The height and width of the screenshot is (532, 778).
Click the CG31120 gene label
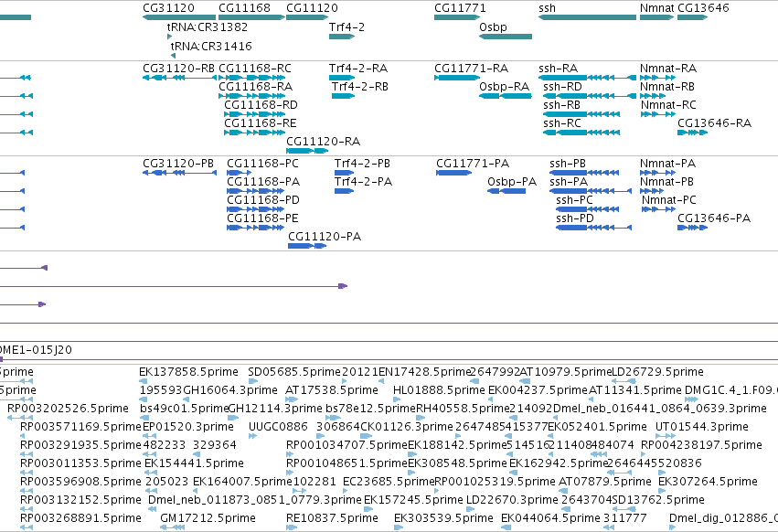pyautogui.click(x=169, y=8)
